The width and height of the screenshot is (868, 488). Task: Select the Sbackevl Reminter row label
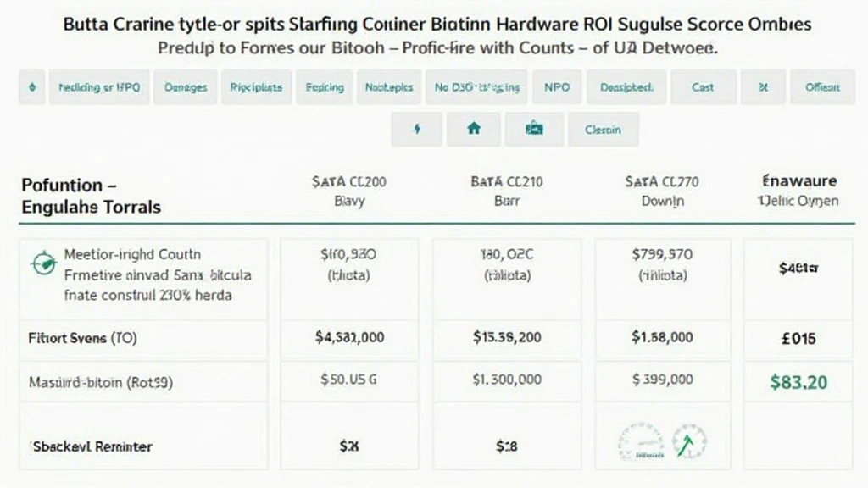[x=93, y=446]
